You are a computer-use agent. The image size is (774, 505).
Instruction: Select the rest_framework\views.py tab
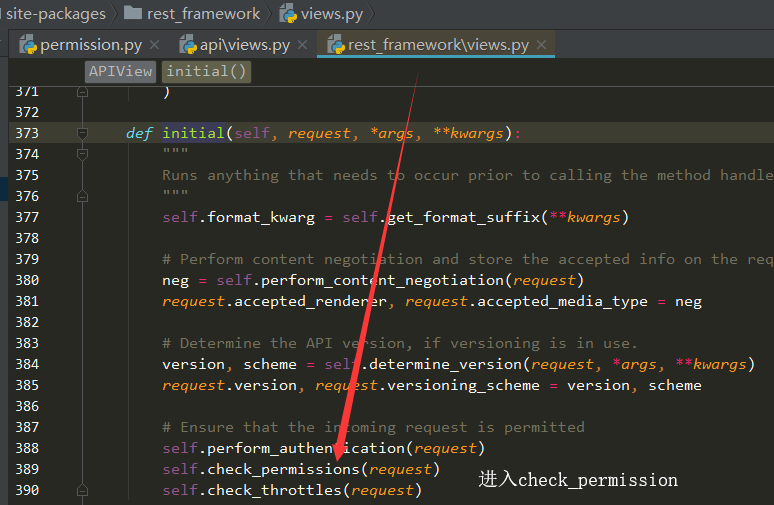(x=438, y=45)
